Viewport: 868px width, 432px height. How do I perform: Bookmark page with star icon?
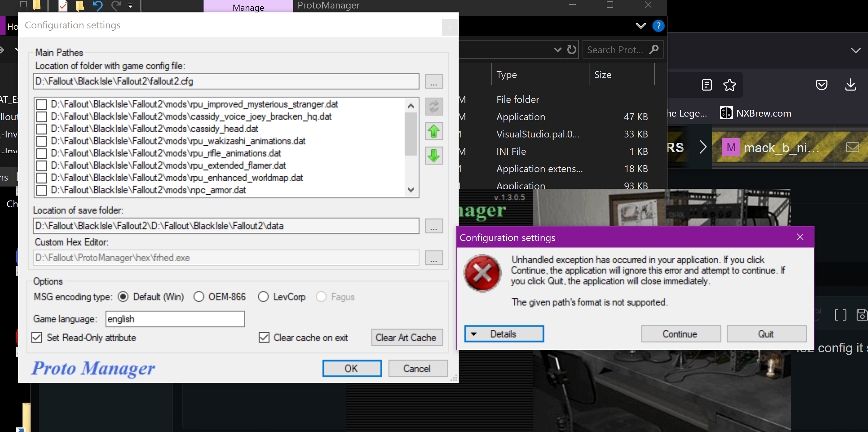(x=729, y=85)
